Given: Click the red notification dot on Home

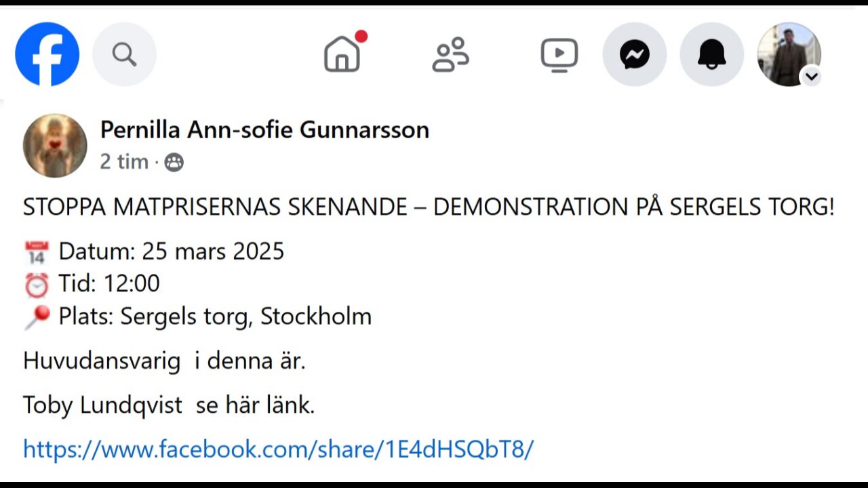Looking at the screenshot, I should pos(361,36).
